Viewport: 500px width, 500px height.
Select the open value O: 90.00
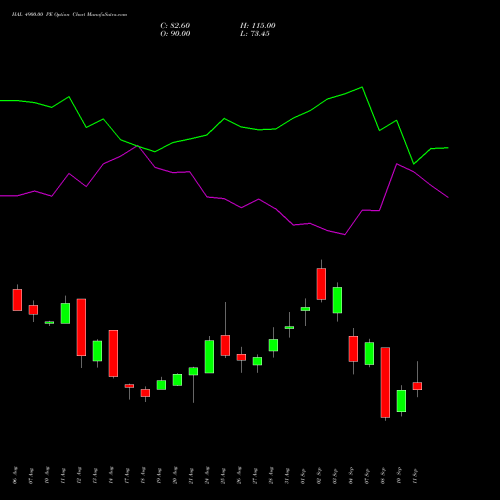175,34
